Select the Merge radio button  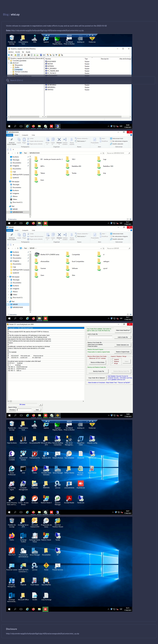112,364
